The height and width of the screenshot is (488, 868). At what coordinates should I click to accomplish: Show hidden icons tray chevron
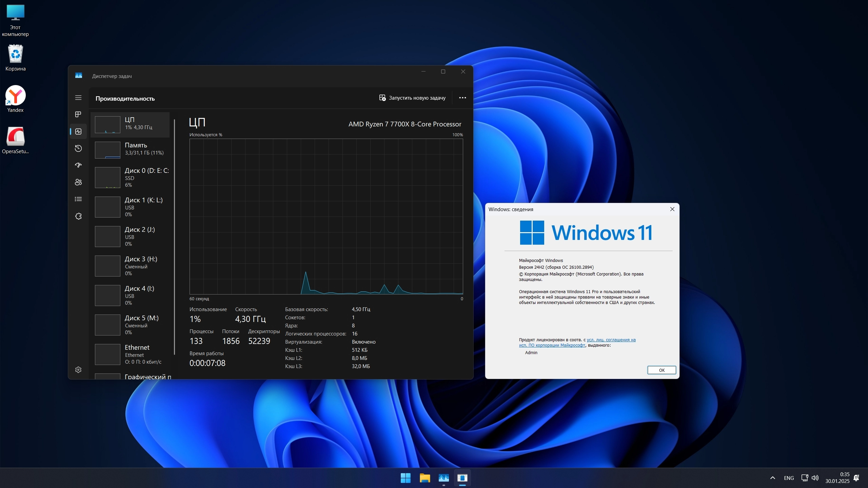(x=772, y=478)
